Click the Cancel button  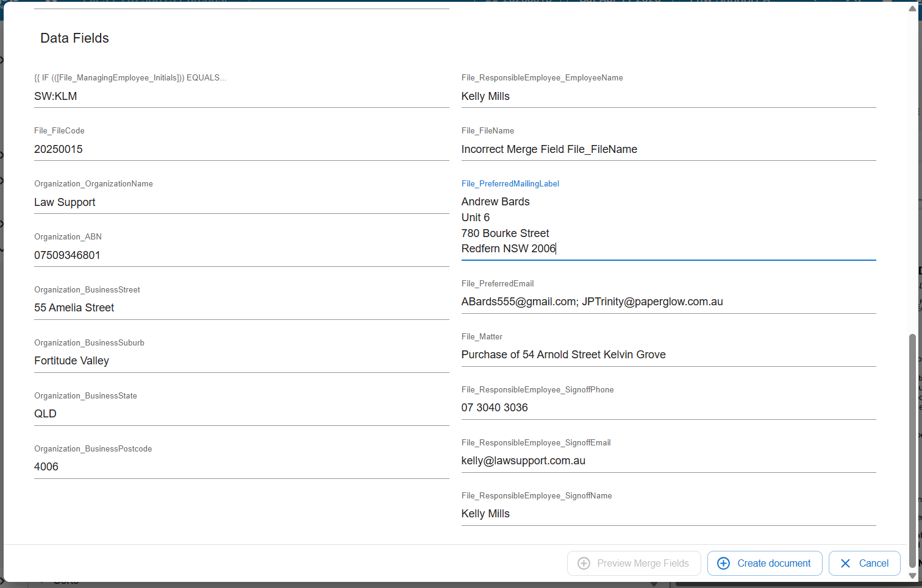(x=864, y=563)
